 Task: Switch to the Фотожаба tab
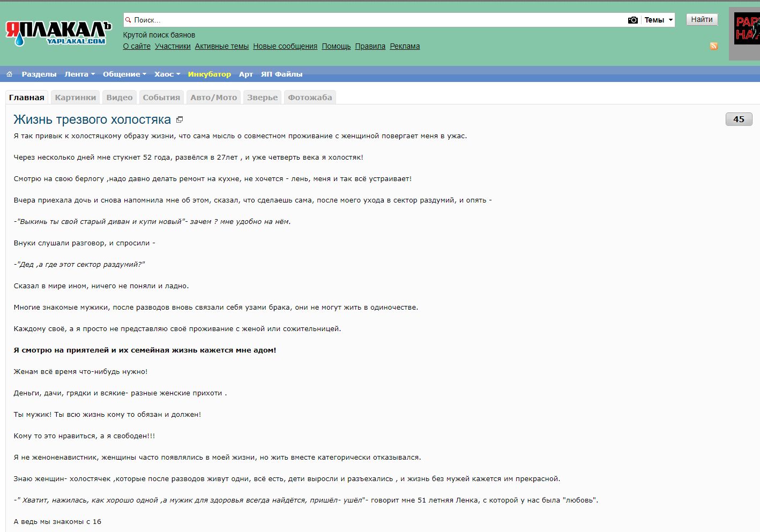coord(310,98)
